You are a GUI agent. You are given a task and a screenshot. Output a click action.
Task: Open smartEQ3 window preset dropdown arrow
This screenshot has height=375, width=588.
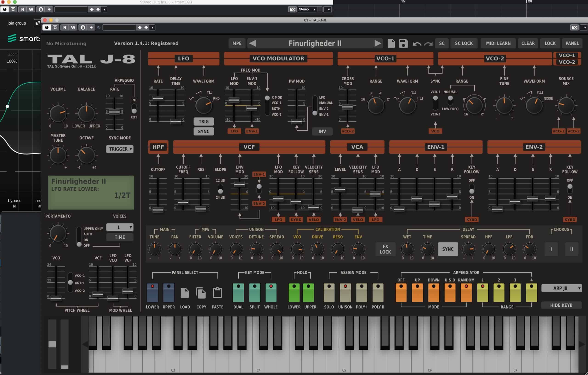104,9
